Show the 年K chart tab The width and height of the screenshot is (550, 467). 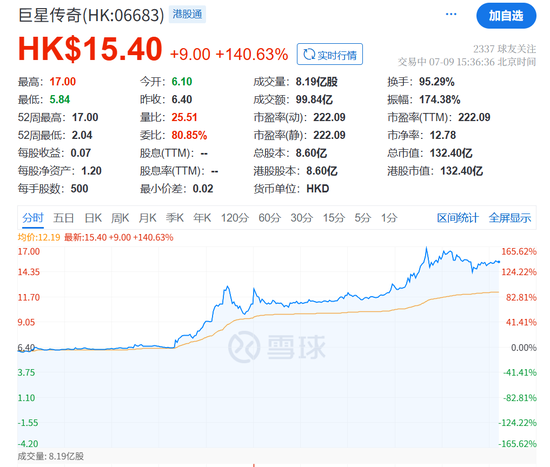202,218
